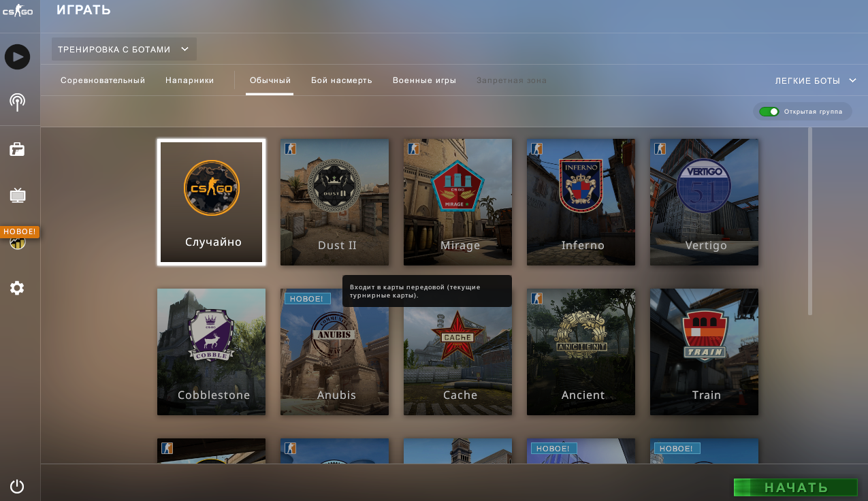The height and width of the screenshot is (501, 868).
Task: Toggle the Открытая группа switch
Action: coord(769,112)
